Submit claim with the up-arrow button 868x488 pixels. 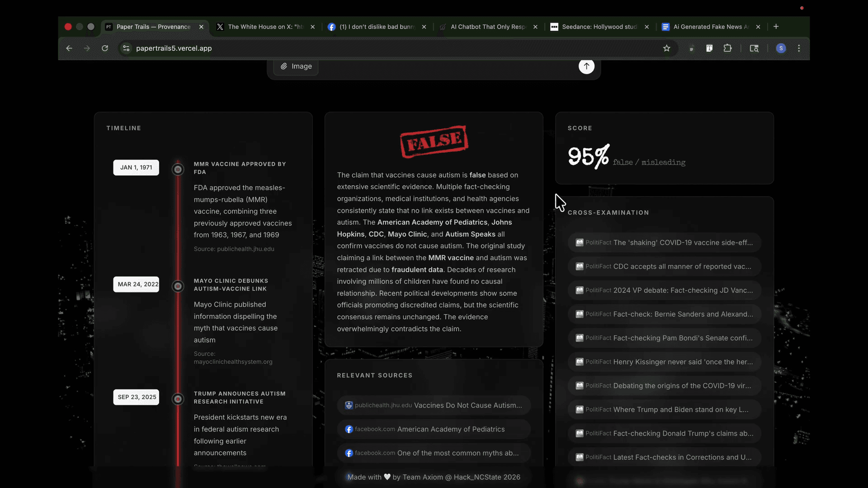click(586, 66)
